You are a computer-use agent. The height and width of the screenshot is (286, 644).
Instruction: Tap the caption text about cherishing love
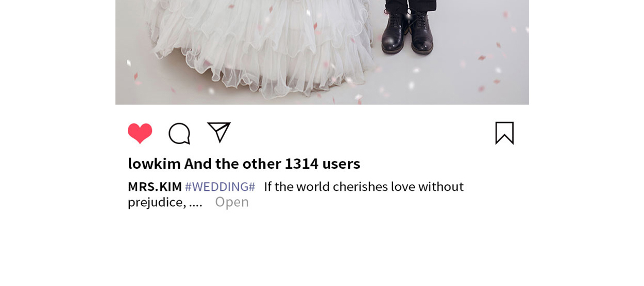364,186
